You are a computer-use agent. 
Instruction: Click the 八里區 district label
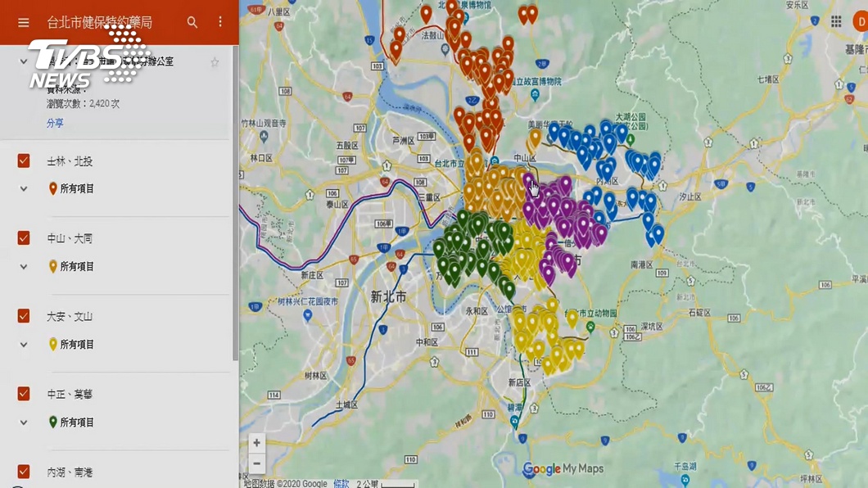[278, 11]
